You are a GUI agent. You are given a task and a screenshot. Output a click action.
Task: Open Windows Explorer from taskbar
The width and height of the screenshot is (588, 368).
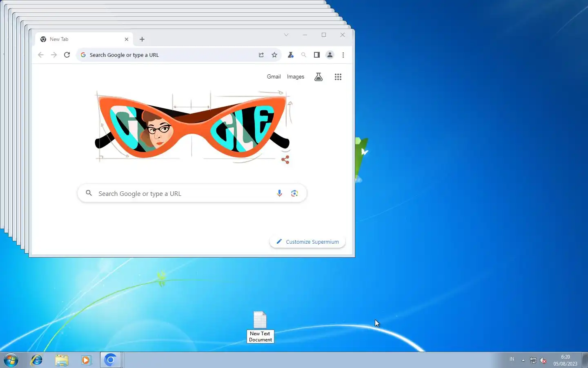coord(62,360)
